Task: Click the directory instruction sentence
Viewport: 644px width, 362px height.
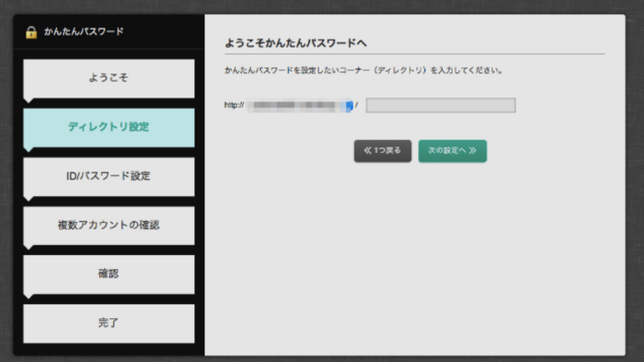Action: pyautogui.click(x=362, y=71)
